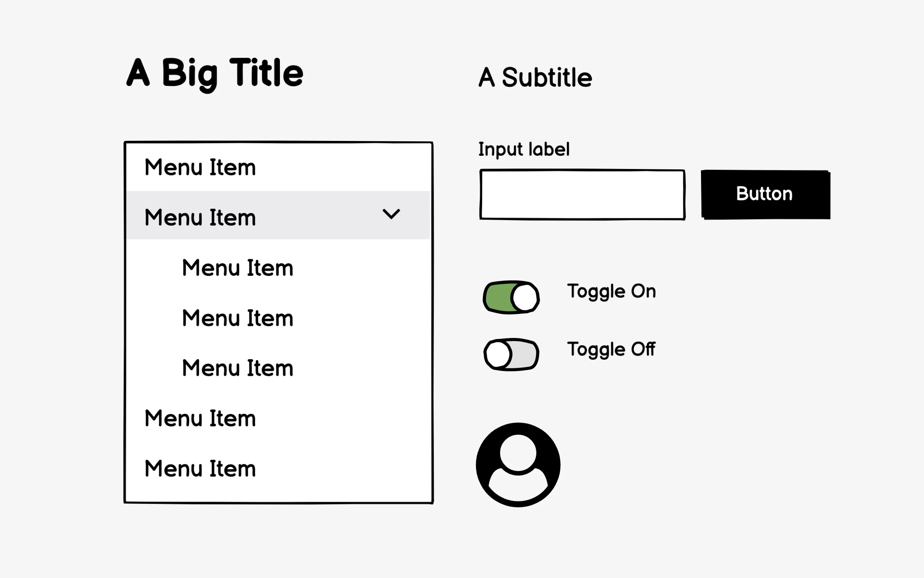Select the second indented sub Menu Item
The width and height of the screenshot is (924, 578).
point(237,318)
